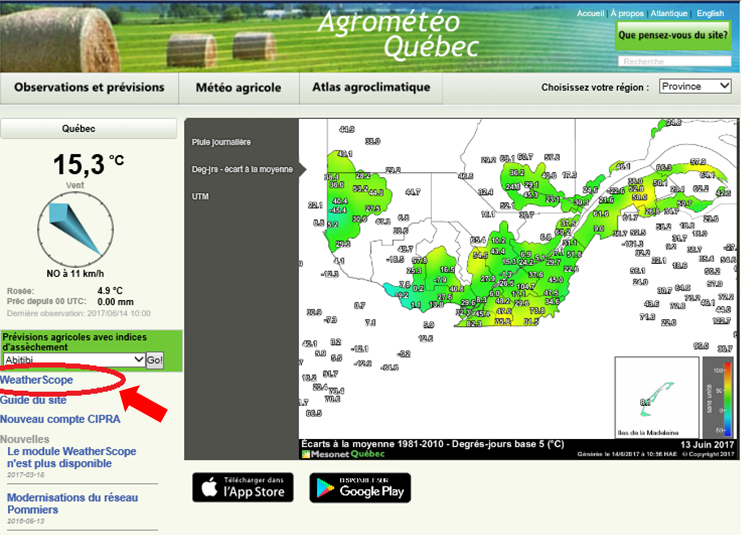Viewport: 742px width, 535px height.
Task: Open Observations et prévisions menu
Action: point(89,88)
